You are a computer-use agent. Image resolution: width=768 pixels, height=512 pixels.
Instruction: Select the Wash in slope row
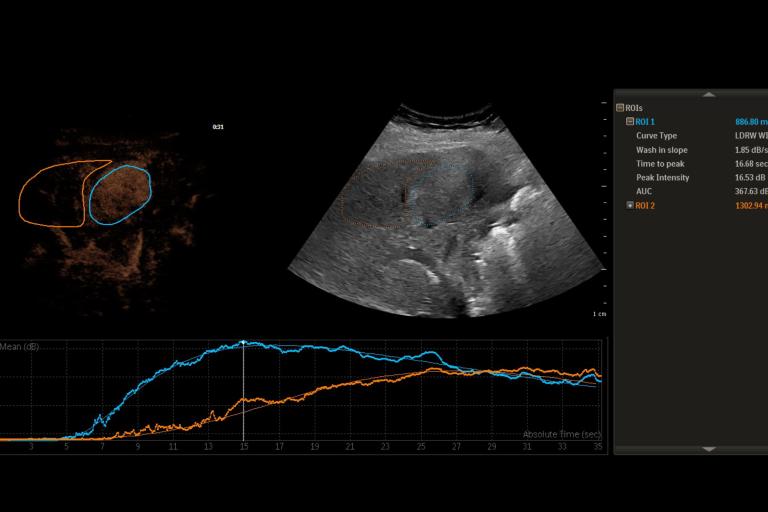(x=661, y=149)
